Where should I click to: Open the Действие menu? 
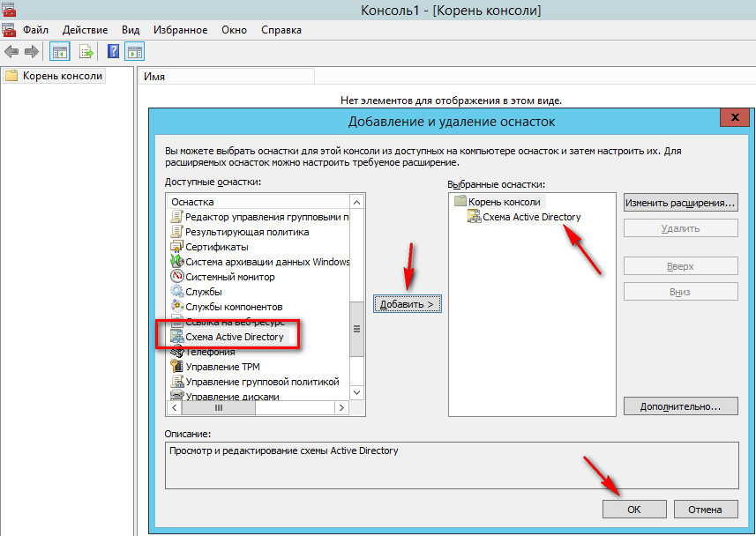(85, 30)
